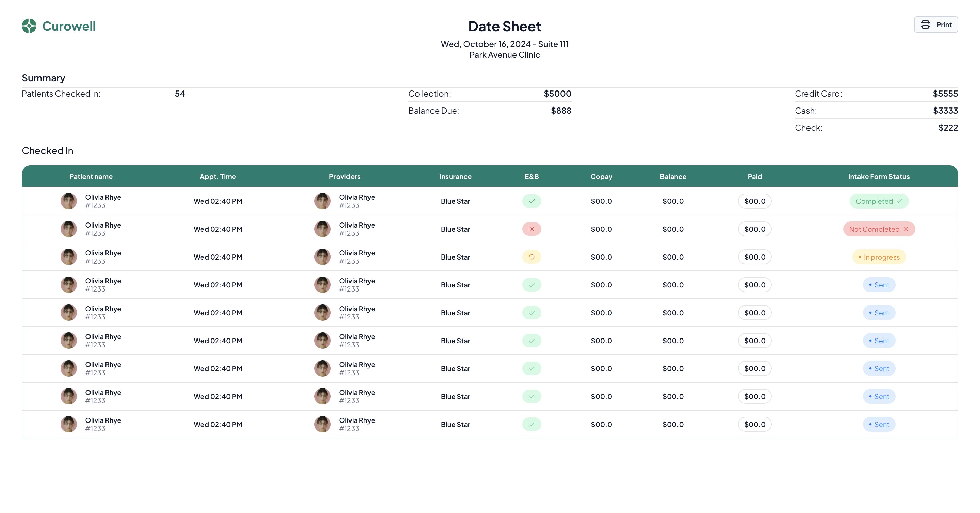Click the Paid amount field in last row
The height and width of the screenshot is (513, 980).
click(x=754, y=425)
